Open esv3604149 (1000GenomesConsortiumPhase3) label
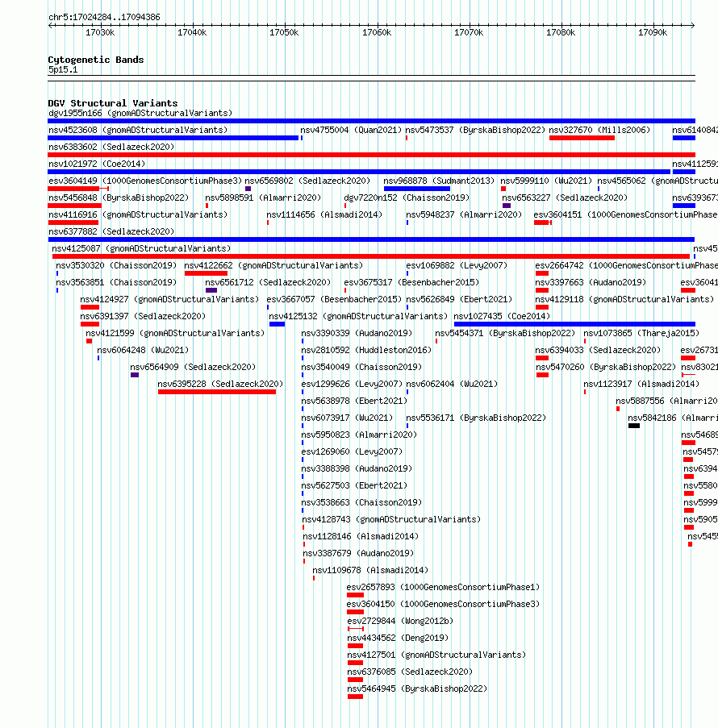Viewport: 718px width, 728px height. point(145,181)
